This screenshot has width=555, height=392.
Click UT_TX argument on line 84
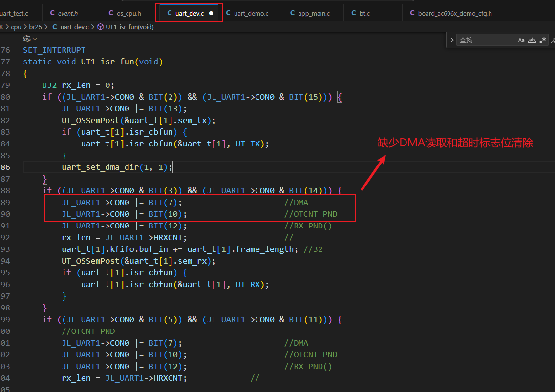tap(248, 144)
